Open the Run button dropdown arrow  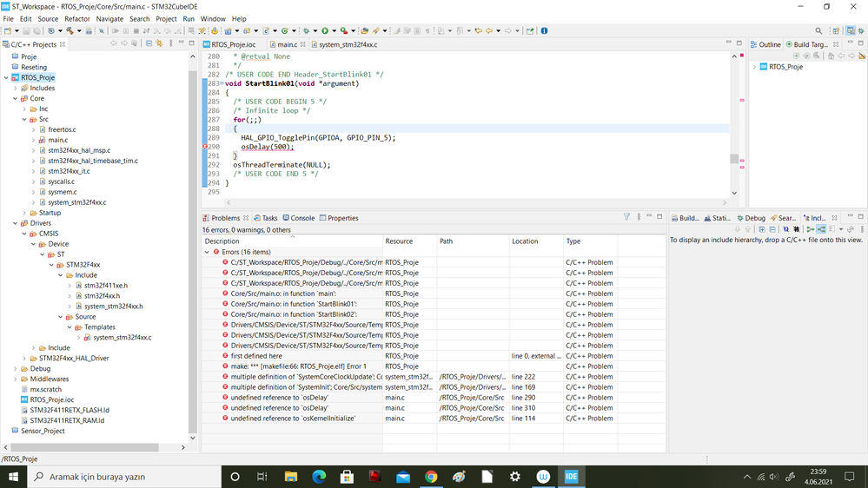(x=334, y=30)
